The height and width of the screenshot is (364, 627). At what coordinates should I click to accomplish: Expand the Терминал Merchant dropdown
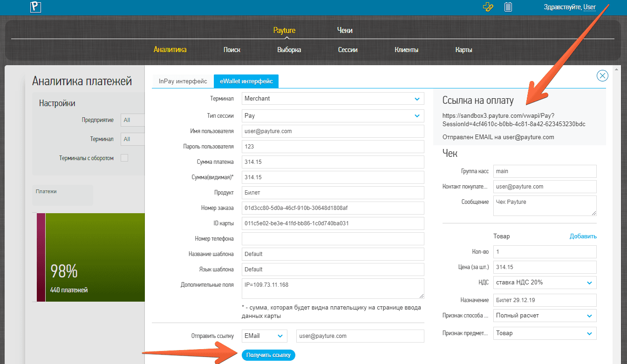coord(333,99)
